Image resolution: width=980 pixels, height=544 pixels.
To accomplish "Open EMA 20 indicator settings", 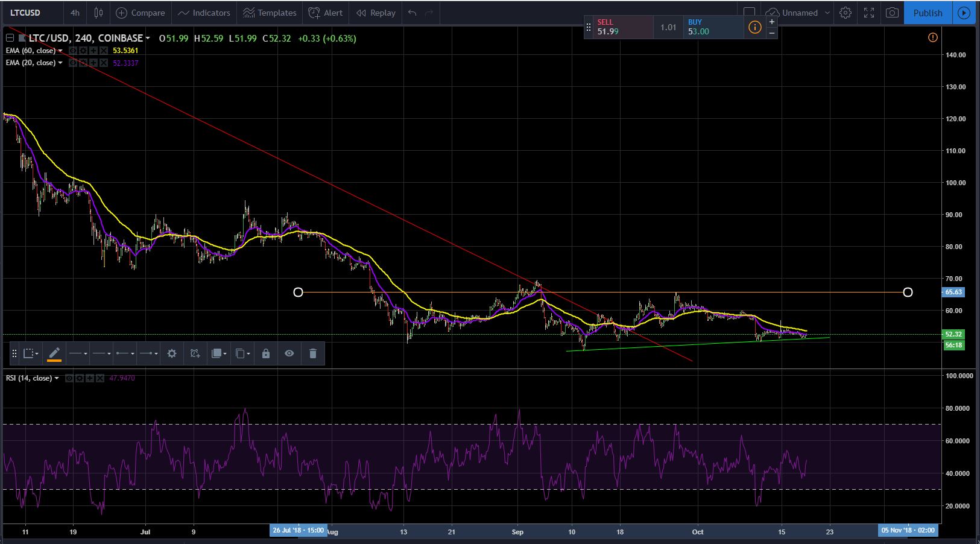I will click(x=83, y=63).
